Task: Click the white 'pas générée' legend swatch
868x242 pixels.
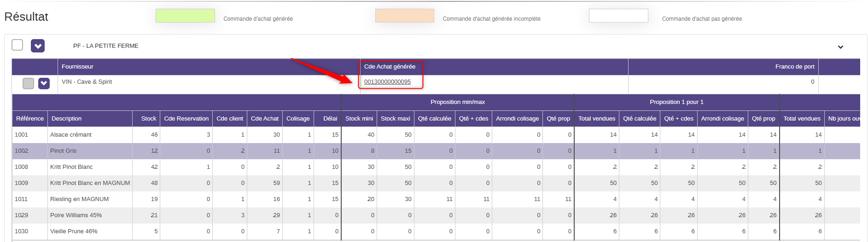Action: click(x=618, y=16)
